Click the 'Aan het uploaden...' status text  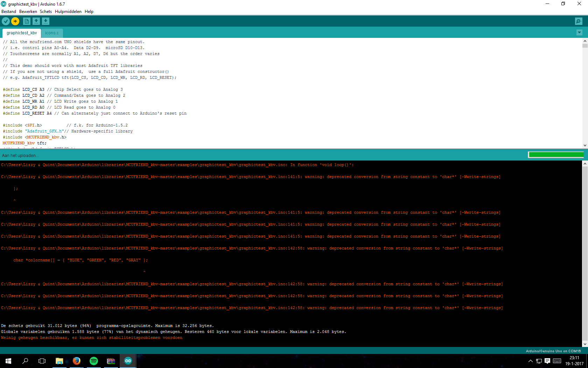pyautogui.click(x=20, y=156)
